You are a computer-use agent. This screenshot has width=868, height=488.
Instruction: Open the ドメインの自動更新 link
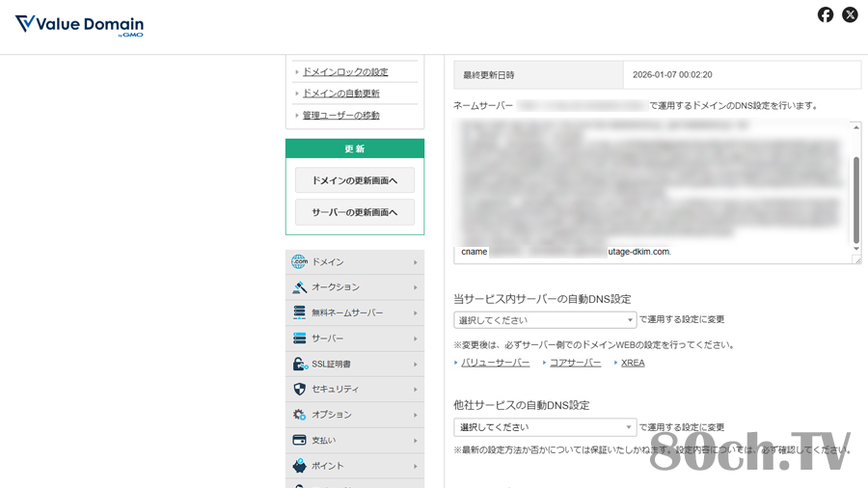(x=341, y=94)
